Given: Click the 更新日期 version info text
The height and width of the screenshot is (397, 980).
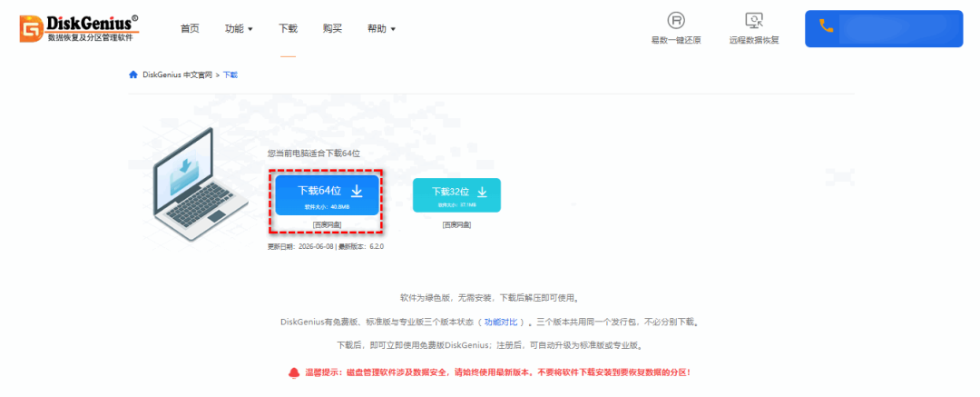Looking at the screenshot, I should pos(326,247).
